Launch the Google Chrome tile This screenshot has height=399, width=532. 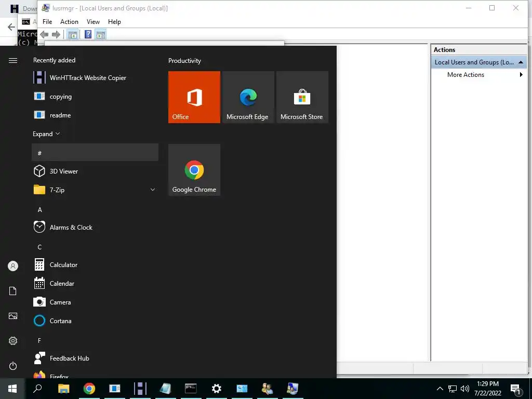(x=194, y=170)
